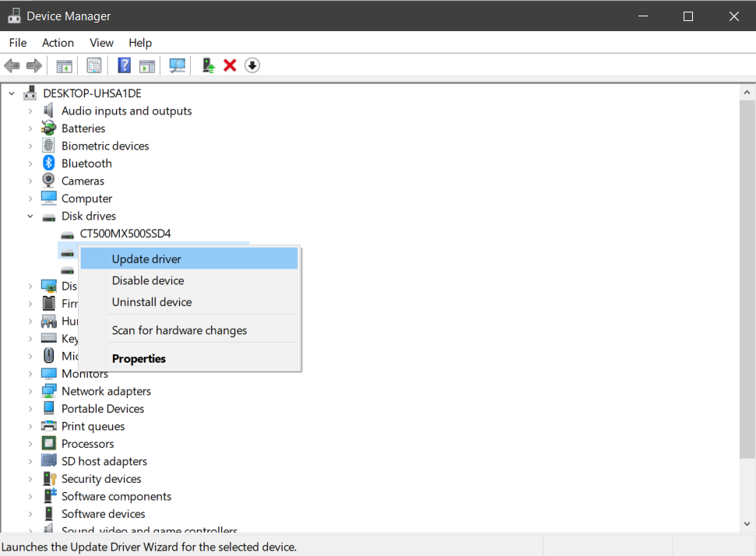Minimize the Device Manager window
The width and height of the screenshot is (756, 556).
click(x=642, y=16)
